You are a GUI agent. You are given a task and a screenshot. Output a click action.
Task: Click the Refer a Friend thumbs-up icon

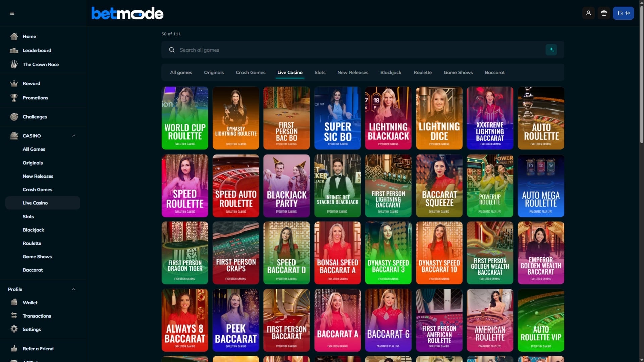tap(14, 349)
